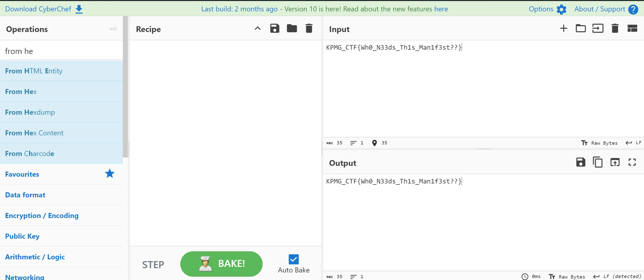Toggle the Auto Bake checkbox
This screenshot has height=280, width=644.
tap(293, 259)
